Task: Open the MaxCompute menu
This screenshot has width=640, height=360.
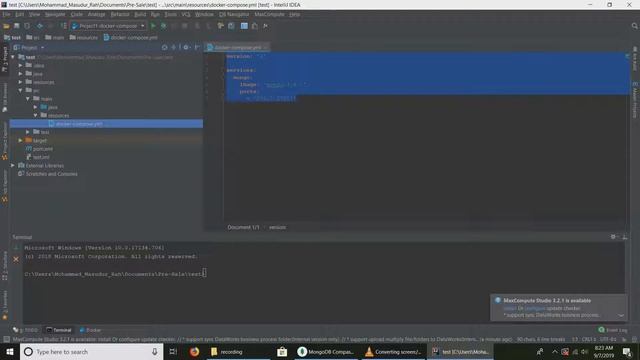Action: click(269, 14)
